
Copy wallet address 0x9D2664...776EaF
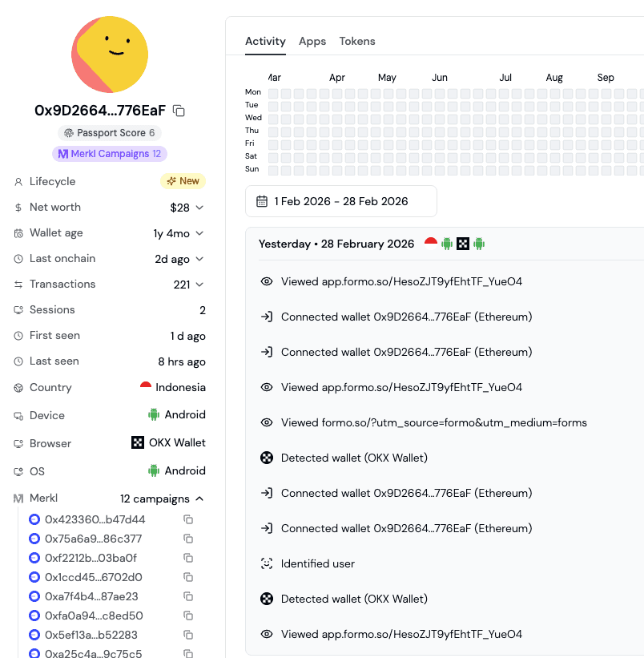coord(179,111)
